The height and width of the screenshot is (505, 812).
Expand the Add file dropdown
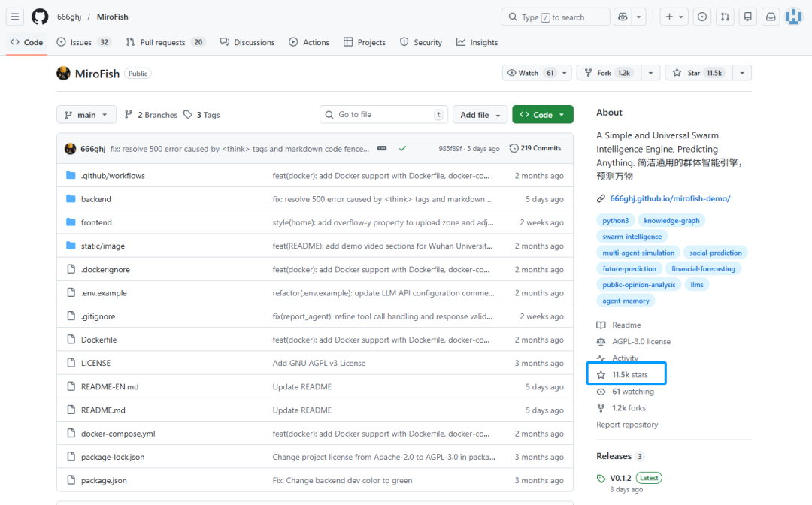point(480,115)
